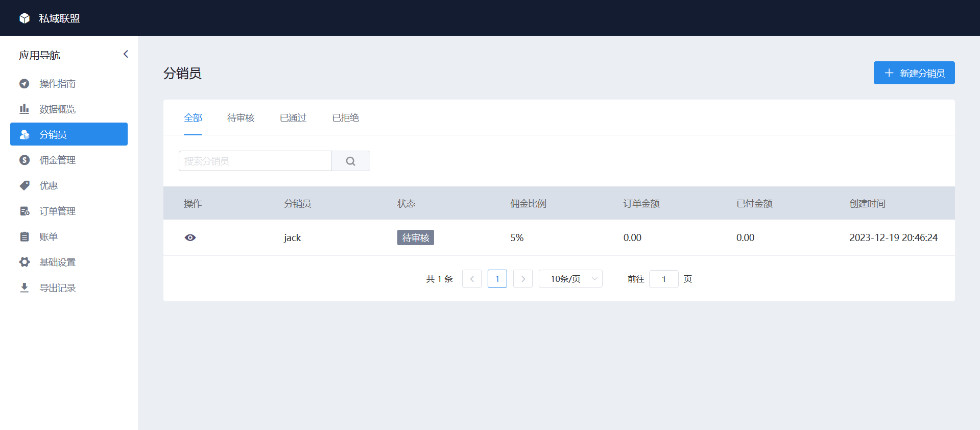The height and width of the screenshot is (430, 980).
Task: Focus the 搜索分销员 search field
Action: point(255,161)
